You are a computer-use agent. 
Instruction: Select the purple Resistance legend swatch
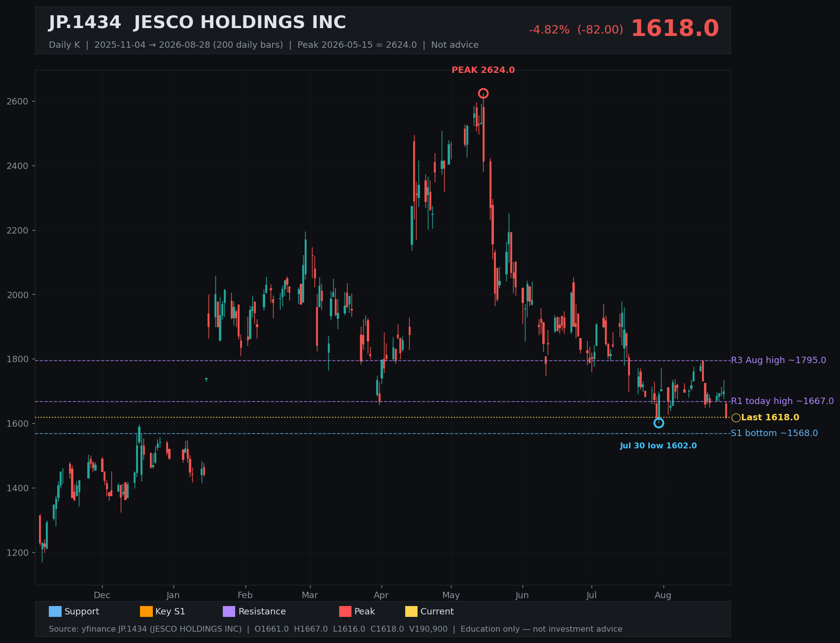[x=229, y=611]
